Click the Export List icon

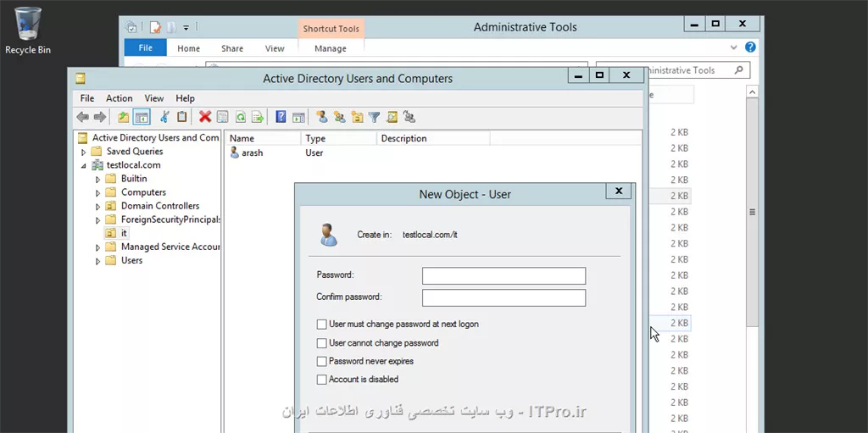point(258,117)
